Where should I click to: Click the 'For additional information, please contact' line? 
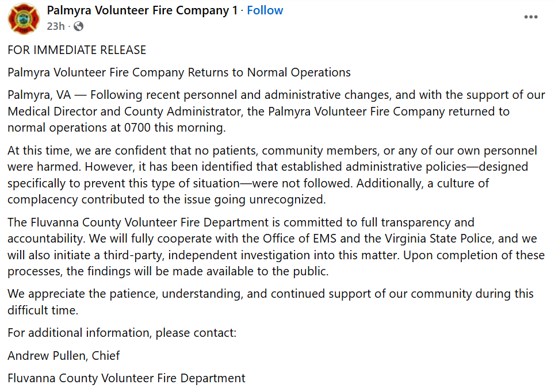pyautogui.click(x=122, y=333)
